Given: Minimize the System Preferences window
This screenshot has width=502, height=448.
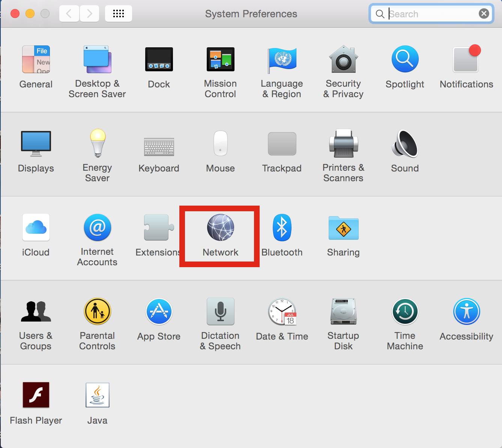Looking at the screenshot, I should point(30,14).
